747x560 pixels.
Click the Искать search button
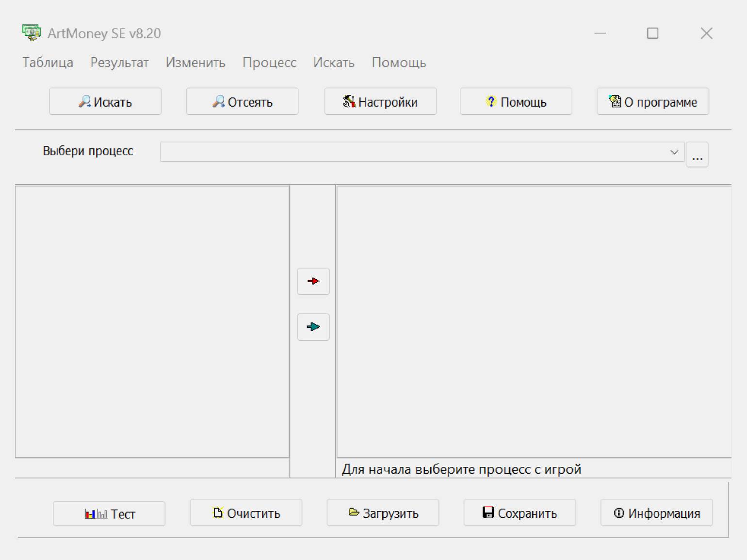pos(105,101)
